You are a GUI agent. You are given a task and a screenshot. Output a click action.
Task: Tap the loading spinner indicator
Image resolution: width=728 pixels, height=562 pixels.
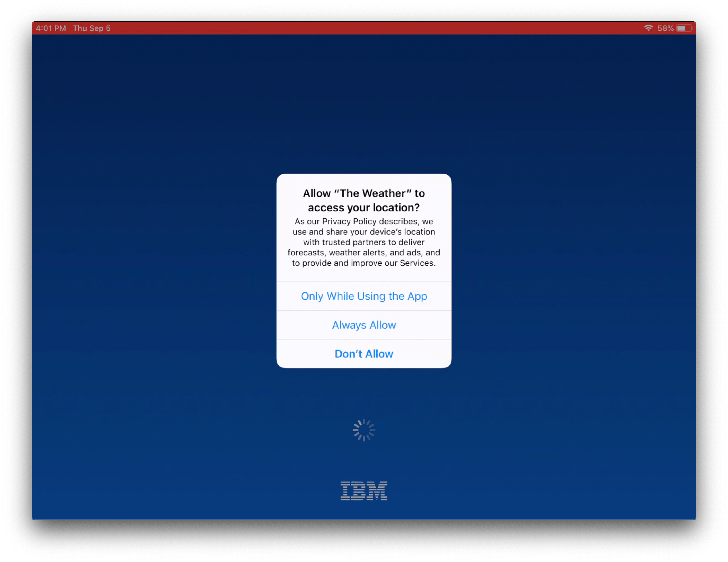(364, 430)
